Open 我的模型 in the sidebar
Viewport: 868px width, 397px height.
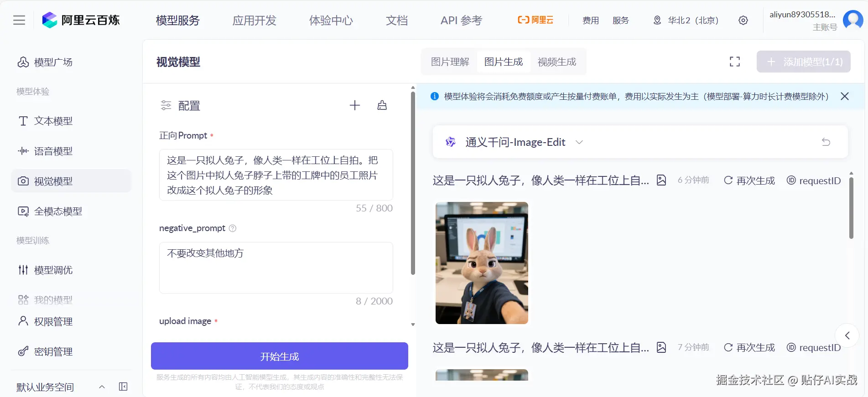click(71, 299)
